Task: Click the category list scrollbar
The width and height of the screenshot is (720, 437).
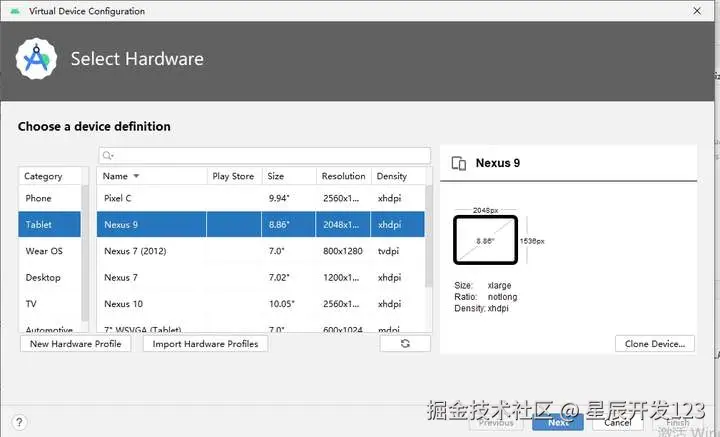Action: (84, 252)
